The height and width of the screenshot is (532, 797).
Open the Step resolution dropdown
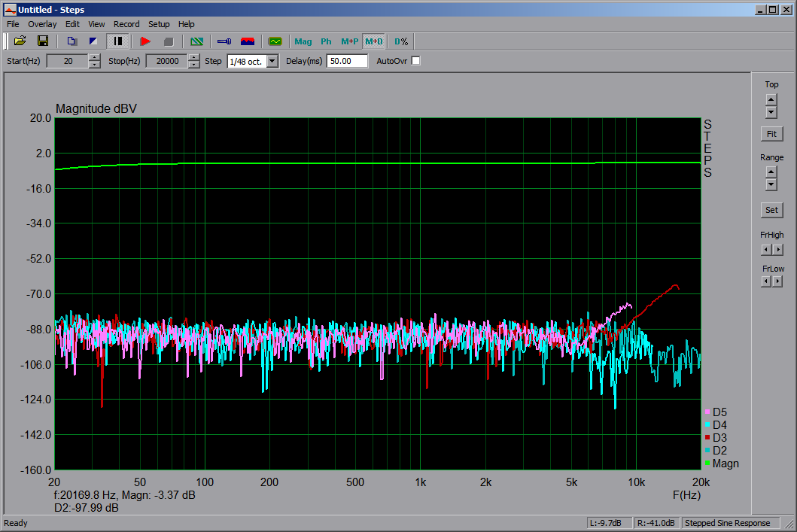(x=272, y=61)
